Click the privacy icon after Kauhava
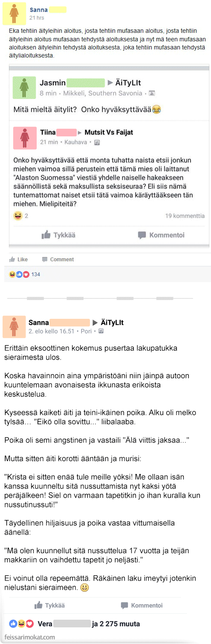This screenshot has height=644, width=211. click(97, 142)
